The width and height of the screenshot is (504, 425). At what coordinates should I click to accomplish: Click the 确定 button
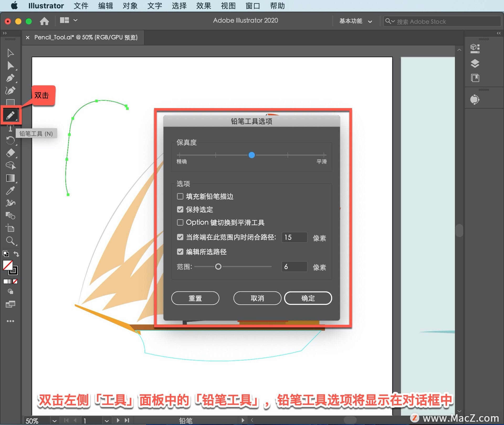pos(308,298)
